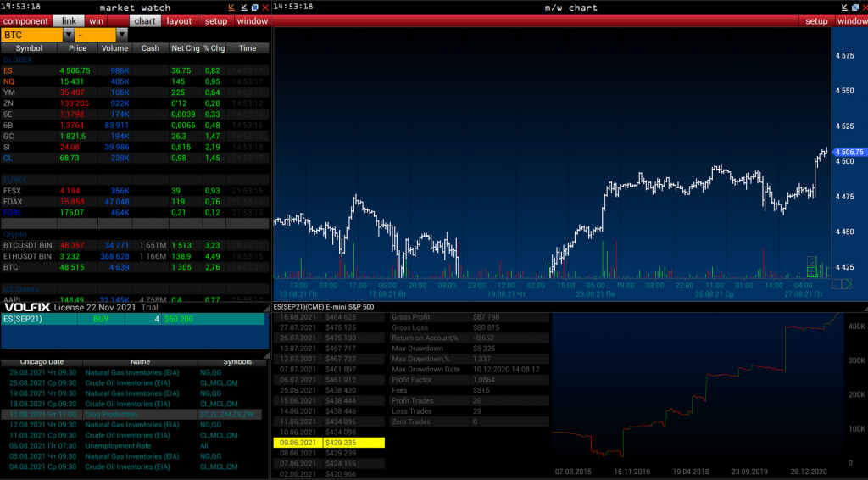Click orange arrow icon in market watch title
Viewport: 868px width, 480px height.
231,8
